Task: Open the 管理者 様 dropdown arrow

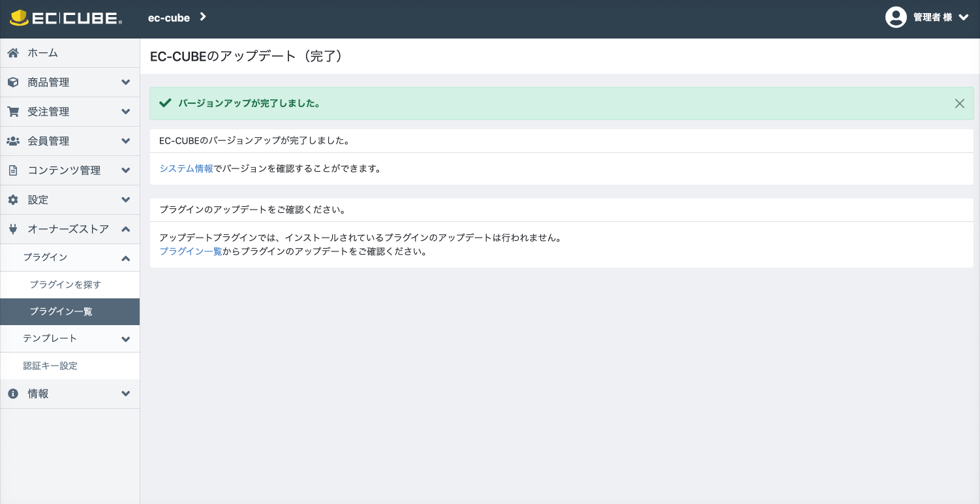Action: pos(964,18)
